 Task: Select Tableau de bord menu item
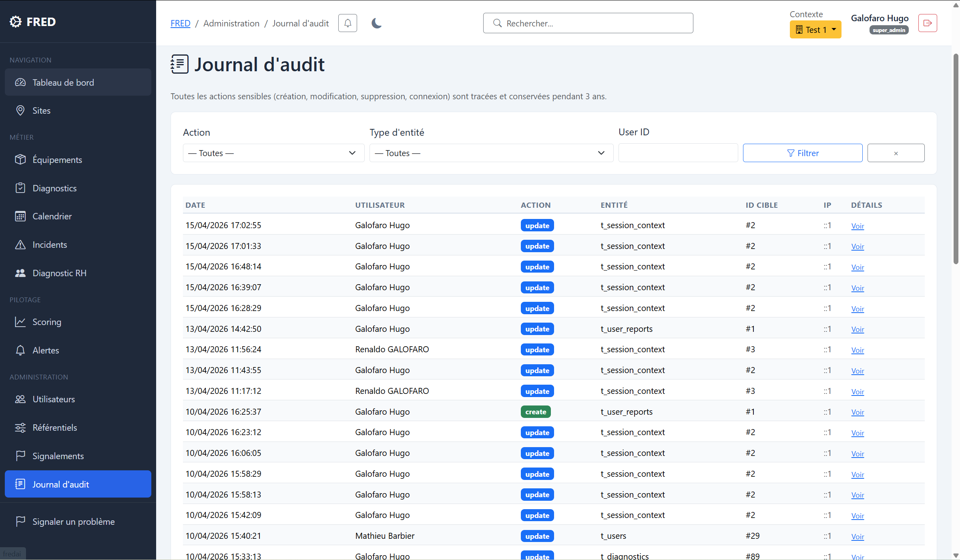click(63, 82)
